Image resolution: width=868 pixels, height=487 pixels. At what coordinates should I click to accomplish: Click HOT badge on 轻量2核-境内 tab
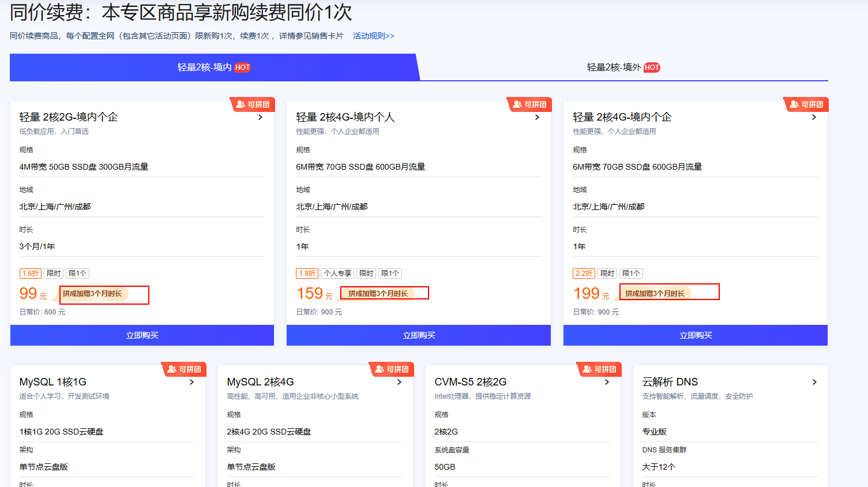(x=243, y=68)
